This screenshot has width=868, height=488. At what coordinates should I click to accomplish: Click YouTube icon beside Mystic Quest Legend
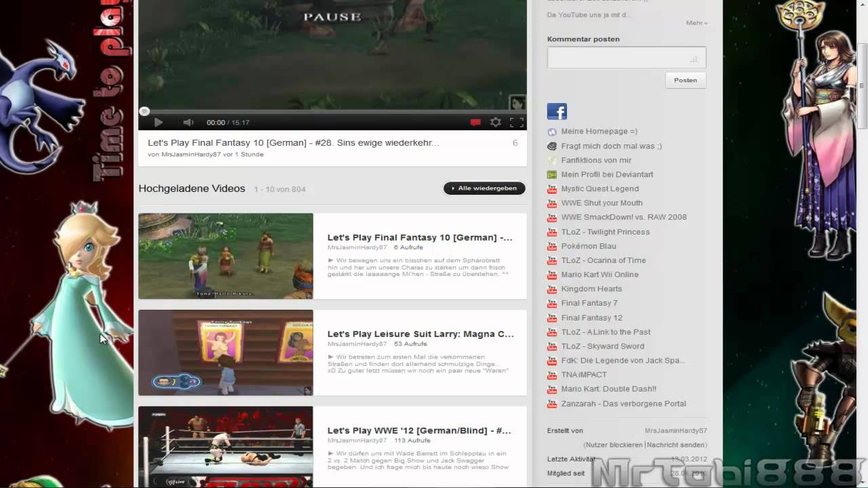[552, 189]
